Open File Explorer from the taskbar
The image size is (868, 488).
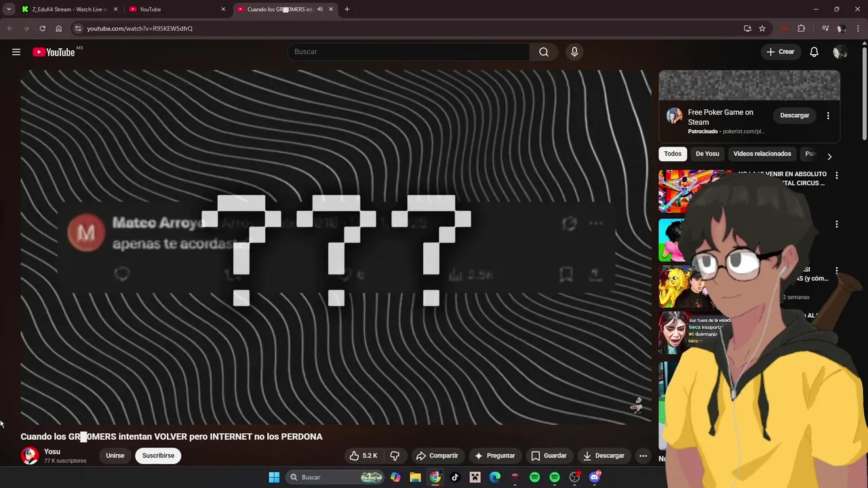tap(415, 477)
